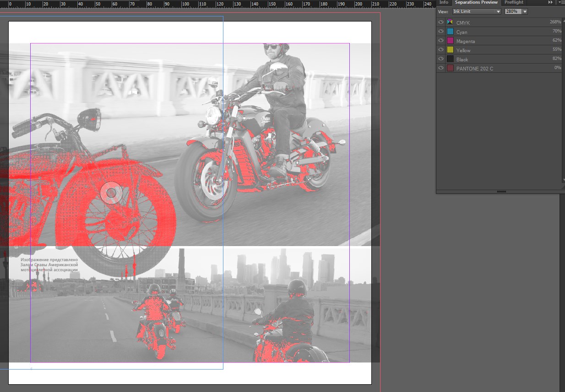Screen dimensions: 565x392
Task: Hide the CMYK composite separation eye
Action: tap(441, 22)
